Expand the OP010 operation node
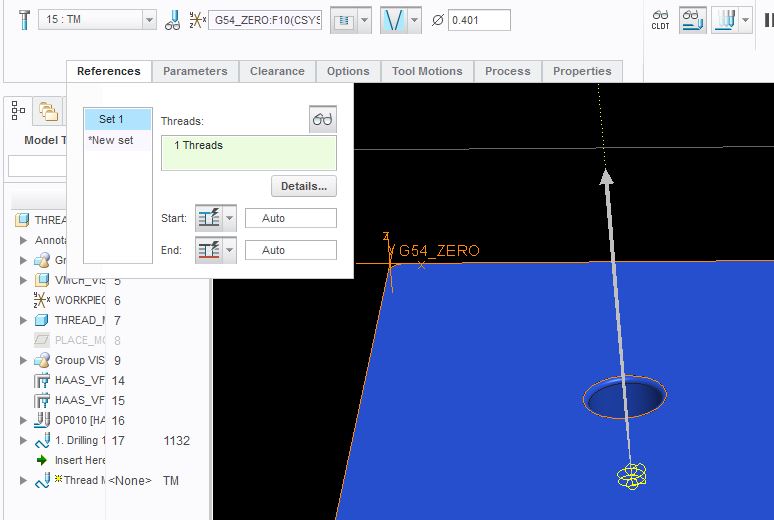Viewport: 774px width, 520px height. coord(23,420)
